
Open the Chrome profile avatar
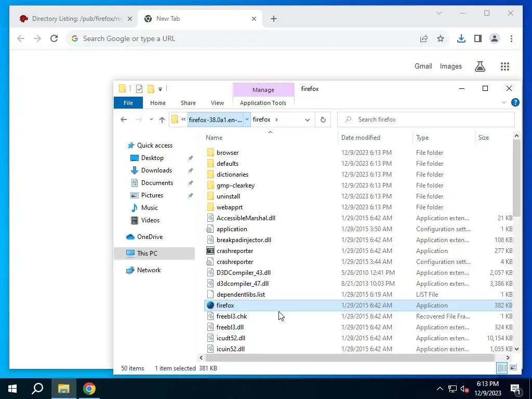(x=495, y=38)
